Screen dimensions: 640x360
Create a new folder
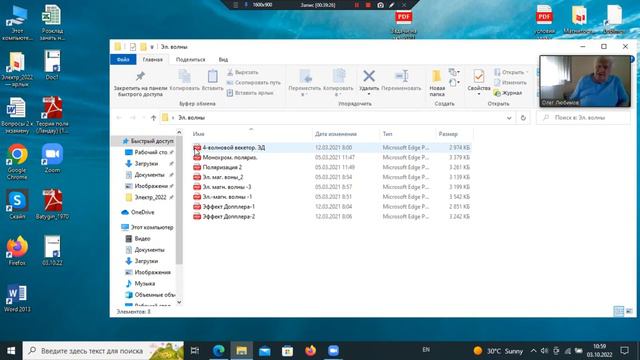[437, 83]
